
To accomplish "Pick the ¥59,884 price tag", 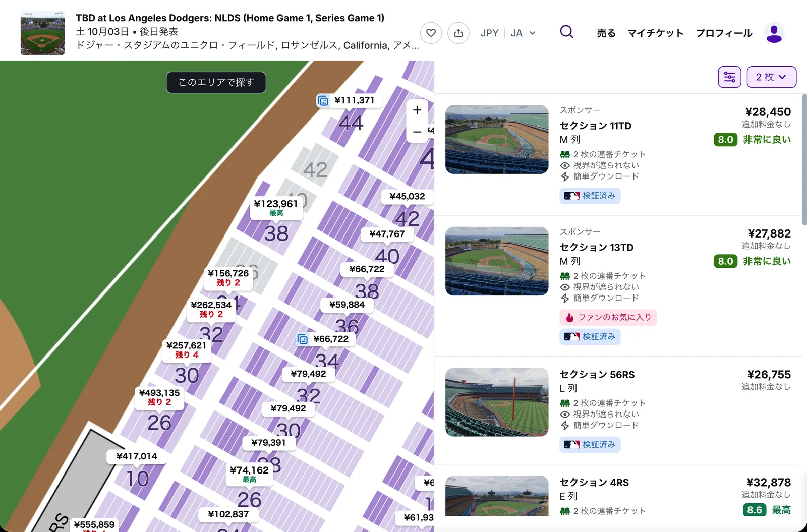I will [x=347, y=305].
